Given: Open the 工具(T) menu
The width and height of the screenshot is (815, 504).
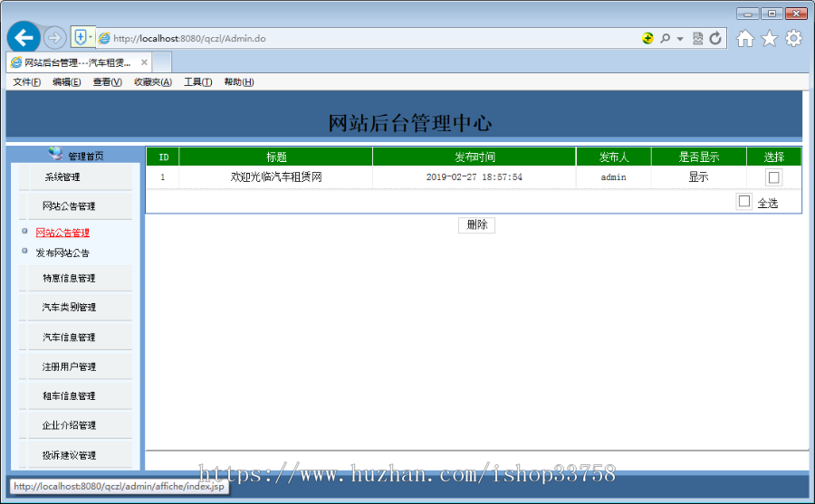Looking at the screenshot, I should tap(197, 82).
